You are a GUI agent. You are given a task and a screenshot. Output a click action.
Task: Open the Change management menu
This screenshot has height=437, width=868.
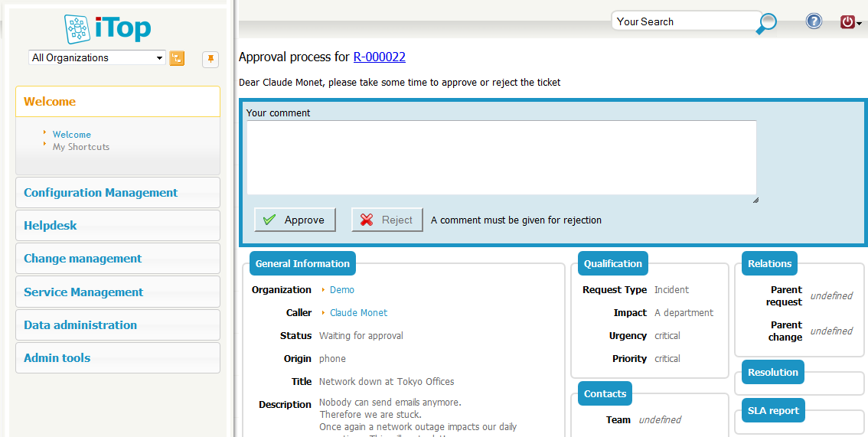point(83,259)
